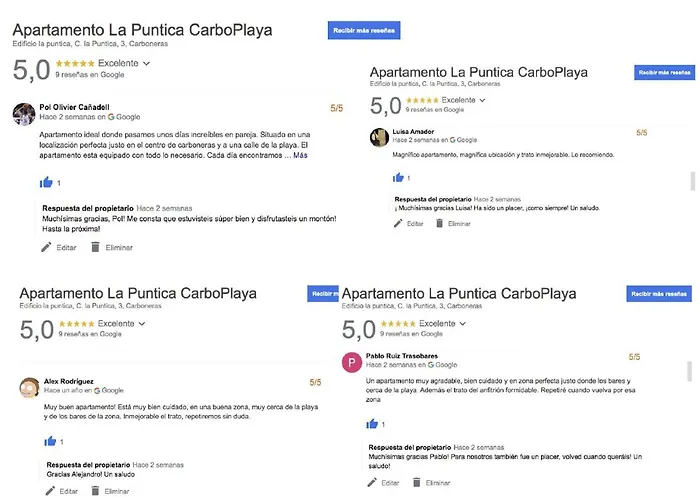
Task: Click 'Eliminar' under reply to Pablo
Action: point(438,483)
